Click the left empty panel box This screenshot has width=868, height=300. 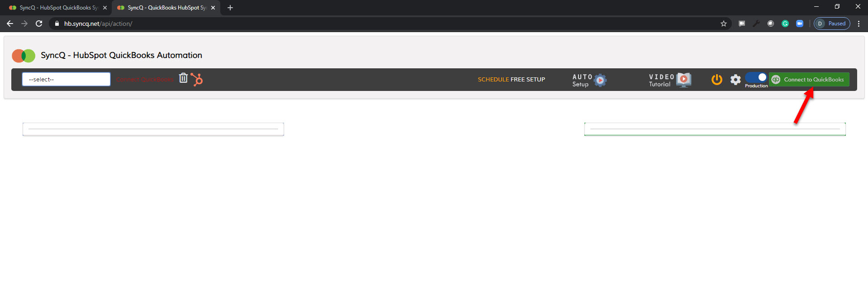[153, 129]
